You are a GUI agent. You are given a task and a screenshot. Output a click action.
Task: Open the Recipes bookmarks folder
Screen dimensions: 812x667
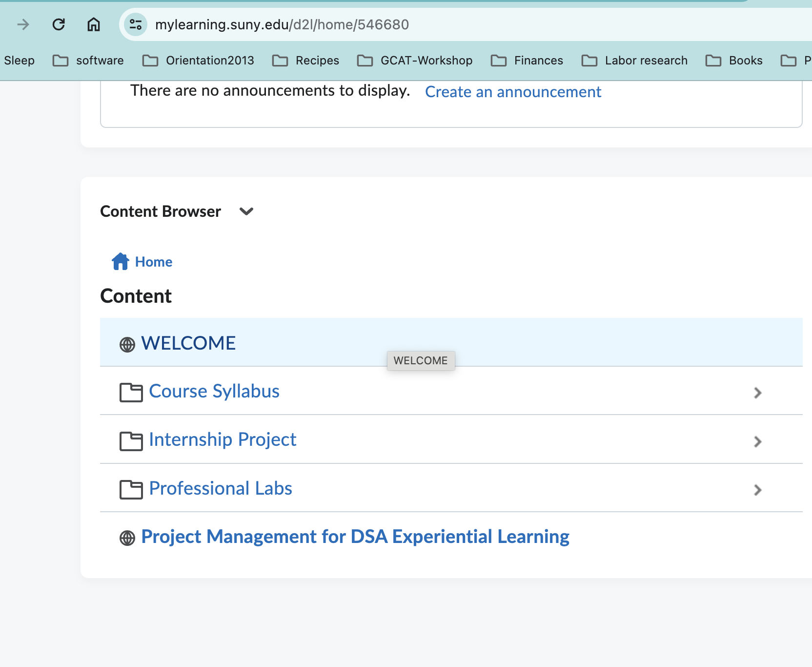305,61
